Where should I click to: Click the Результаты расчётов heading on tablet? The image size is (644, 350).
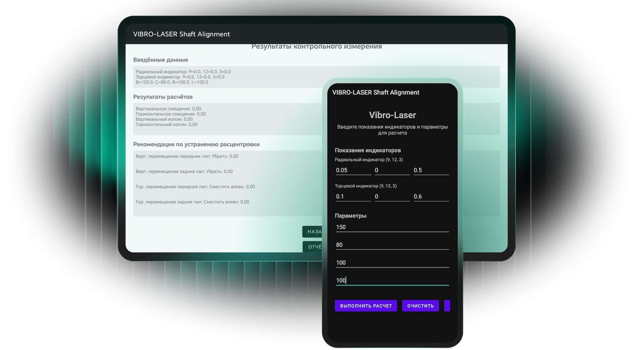[163, 97]
